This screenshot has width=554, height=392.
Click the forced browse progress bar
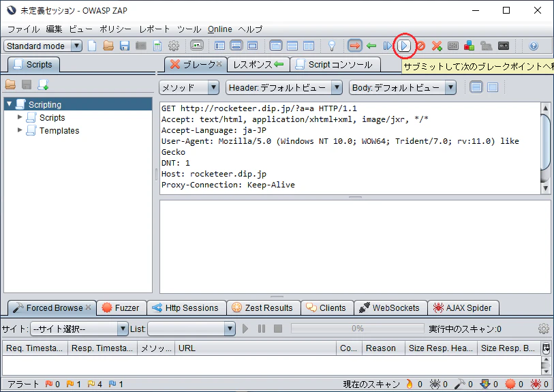[357, 329]
